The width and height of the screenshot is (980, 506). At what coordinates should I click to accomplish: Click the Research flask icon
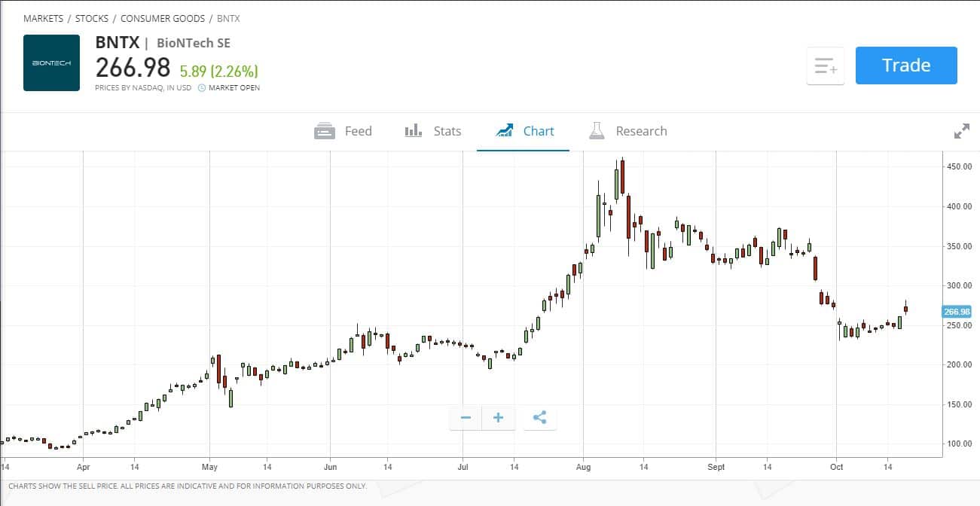point(597,131)
